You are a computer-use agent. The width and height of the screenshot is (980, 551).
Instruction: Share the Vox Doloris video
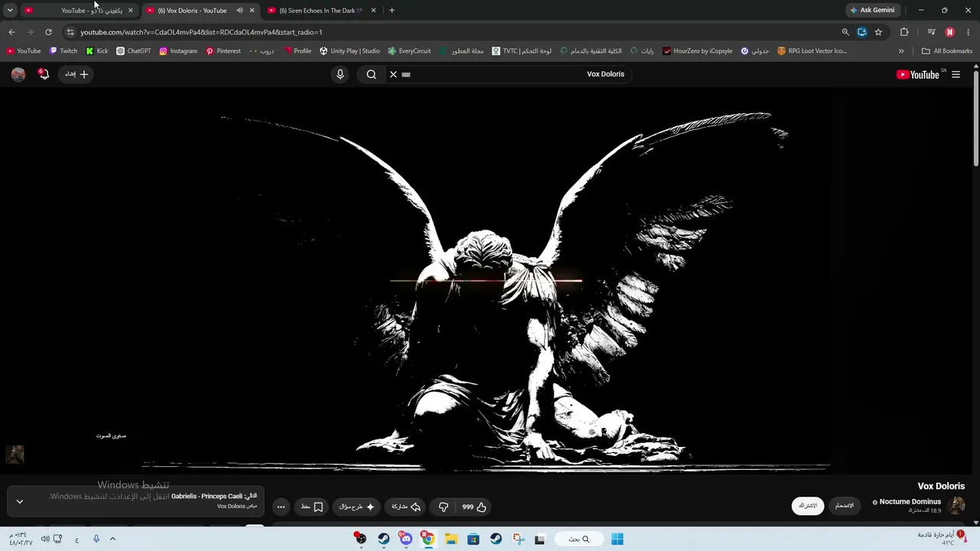407,507
